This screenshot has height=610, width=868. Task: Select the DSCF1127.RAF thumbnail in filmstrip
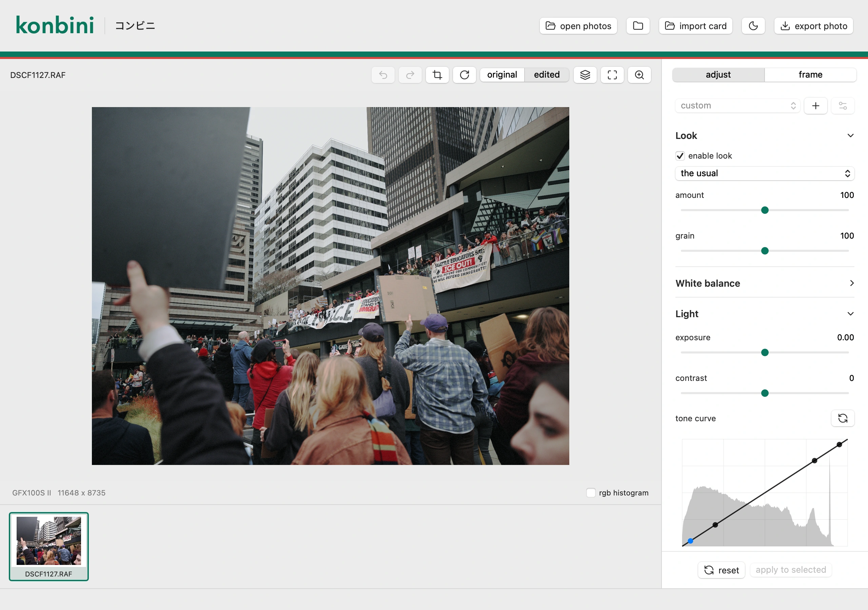point(49,547)
